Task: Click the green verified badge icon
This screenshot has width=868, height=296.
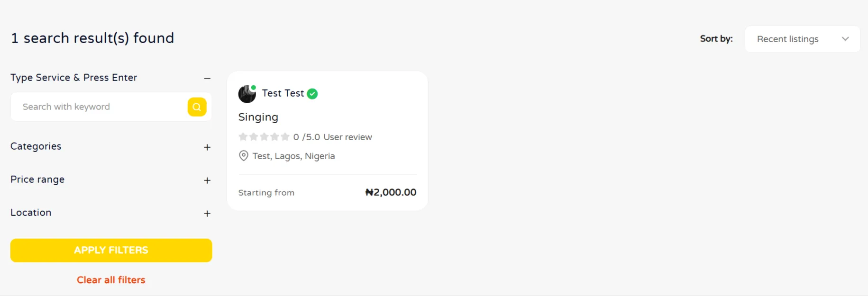Action: (312, 94)
